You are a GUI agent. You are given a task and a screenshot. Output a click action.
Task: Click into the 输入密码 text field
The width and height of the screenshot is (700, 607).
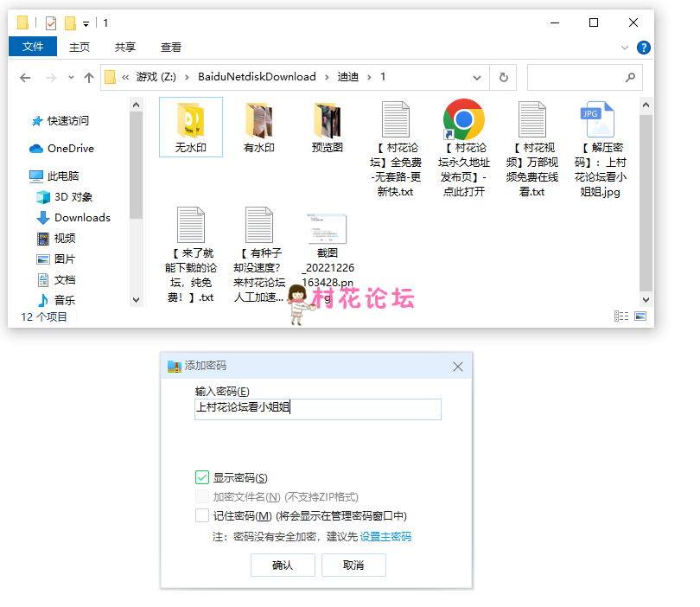coord(318,409)
